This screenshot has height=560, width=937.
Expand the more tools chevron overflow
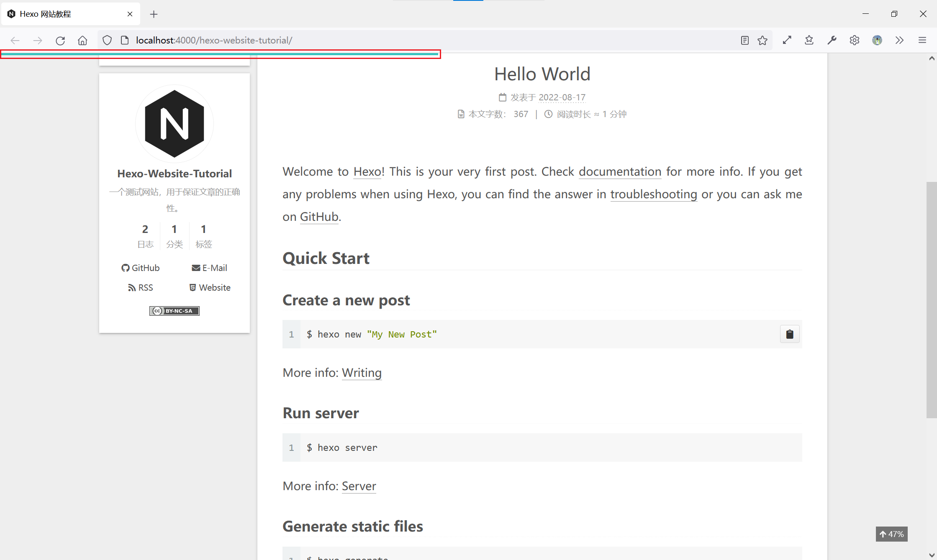pos(899,40)
